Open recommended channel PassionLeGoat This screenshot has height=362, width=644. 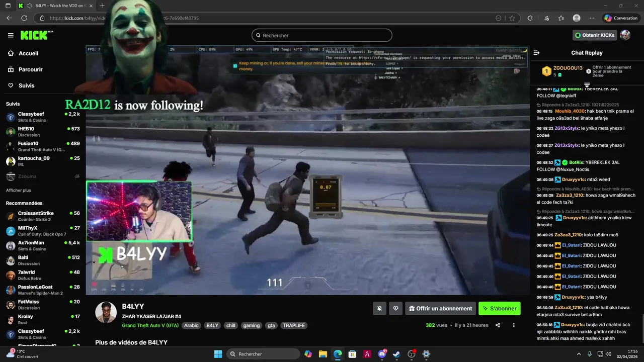click(x=43, y=290)
